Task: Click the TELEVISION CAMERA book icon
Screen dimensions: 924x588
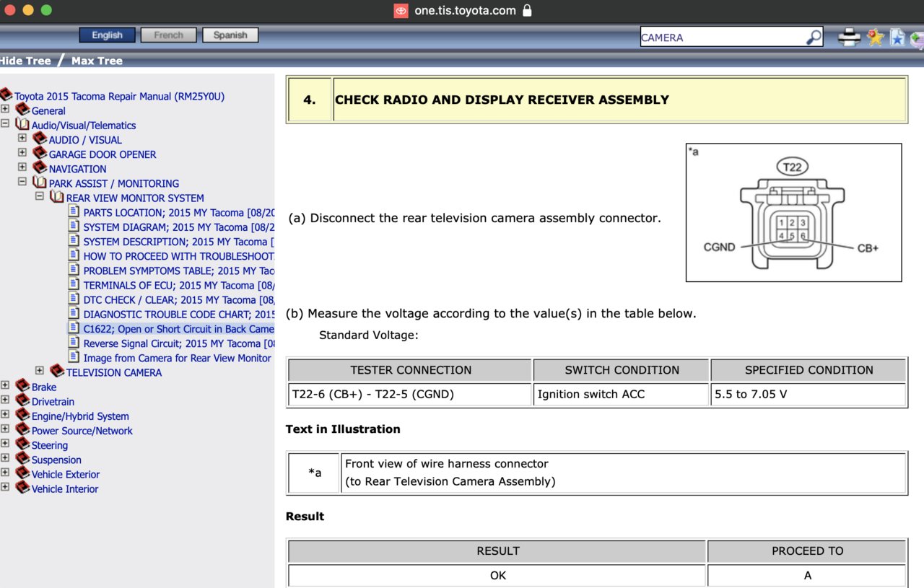Action: (x=57, y=372)
